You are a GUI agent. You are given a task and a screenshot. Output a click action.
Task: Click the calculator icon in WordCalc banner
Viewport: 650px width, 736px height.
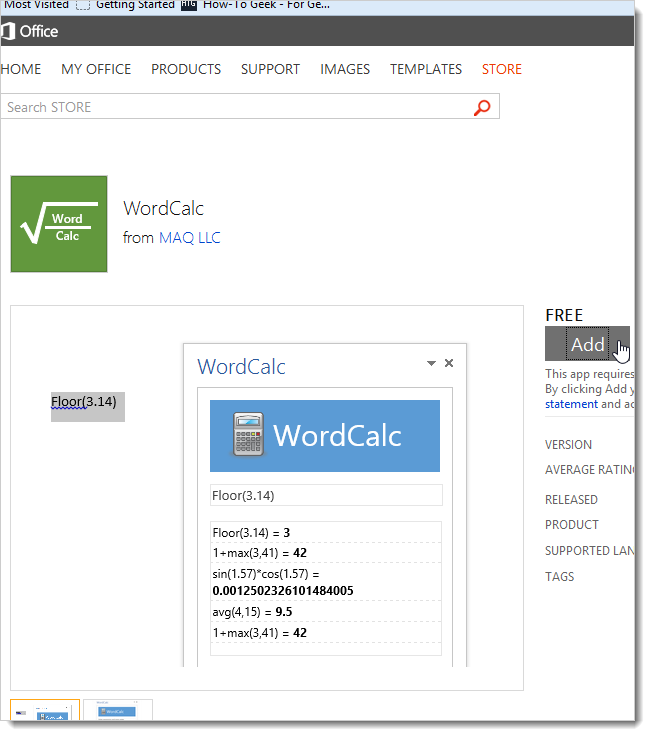pyautogui.click(x=248, y=435)
